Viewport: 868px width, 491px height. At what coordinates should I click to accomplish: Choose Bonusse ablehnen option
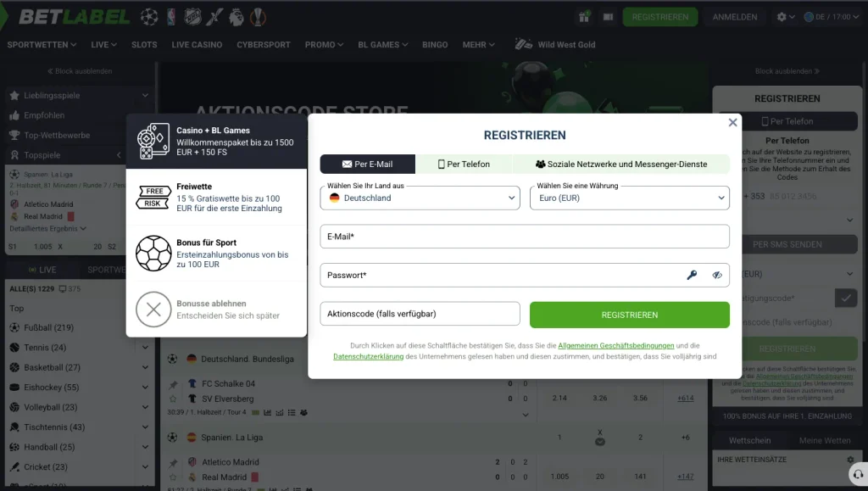216,309
